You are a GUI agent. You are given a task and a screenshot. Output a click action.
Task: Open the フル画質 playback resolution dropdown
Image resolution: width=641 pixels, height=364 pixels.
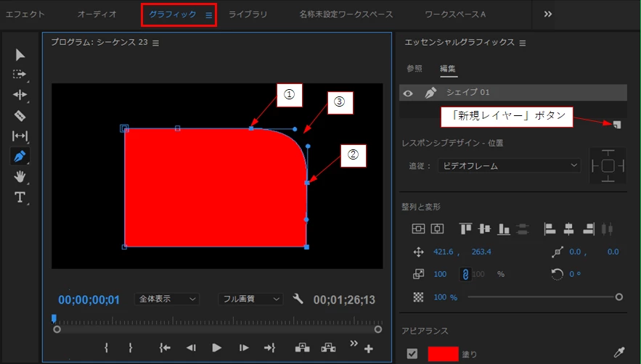[250, 299]
